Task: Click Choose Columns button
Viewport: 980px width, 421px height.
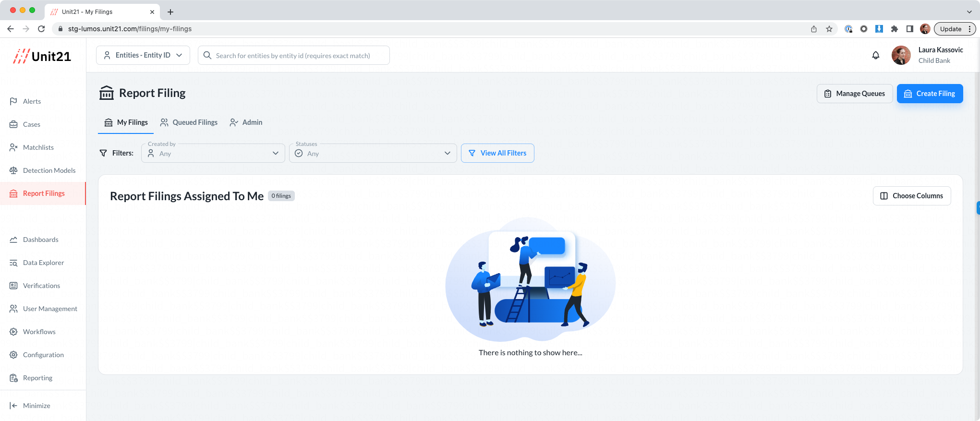Action: pos(912,196)
